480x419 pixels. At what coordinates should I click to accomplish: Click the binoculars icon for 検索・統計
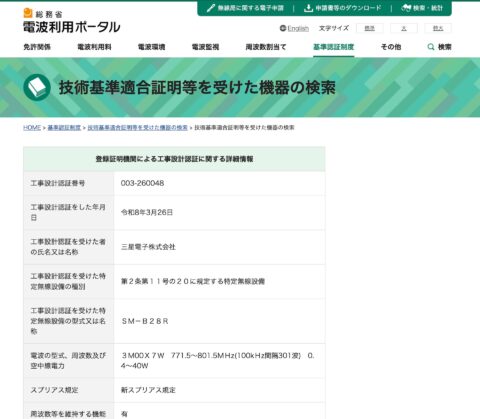click(x=406, y=8)
